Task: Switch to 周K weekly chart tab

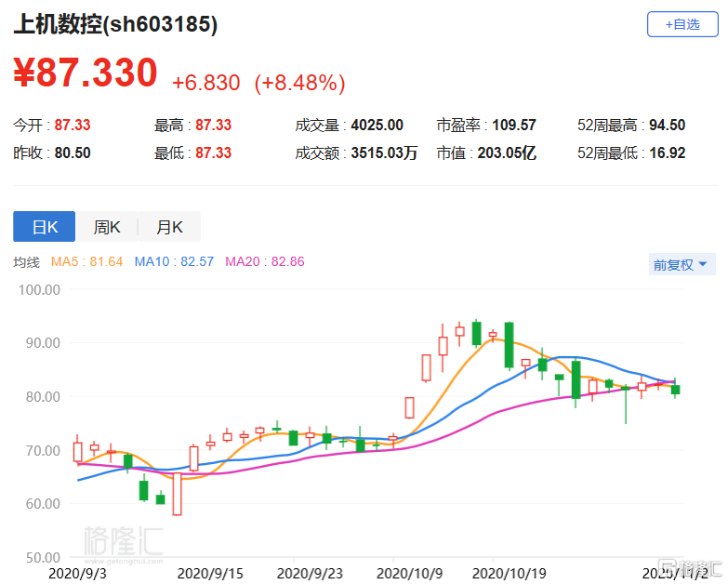Action: click(x=106, y=227)
